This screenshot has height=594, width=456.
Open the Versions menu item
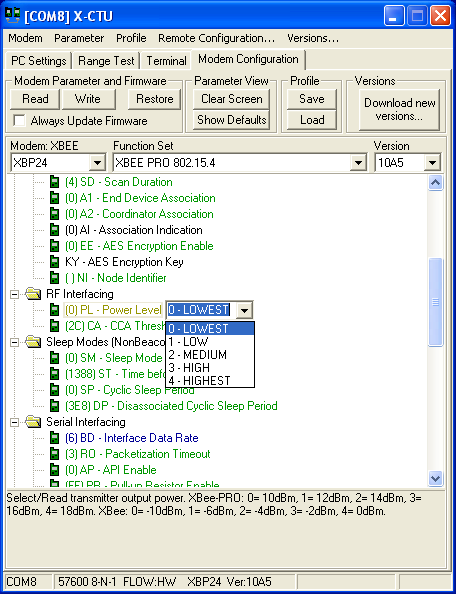tap(313, 38)
